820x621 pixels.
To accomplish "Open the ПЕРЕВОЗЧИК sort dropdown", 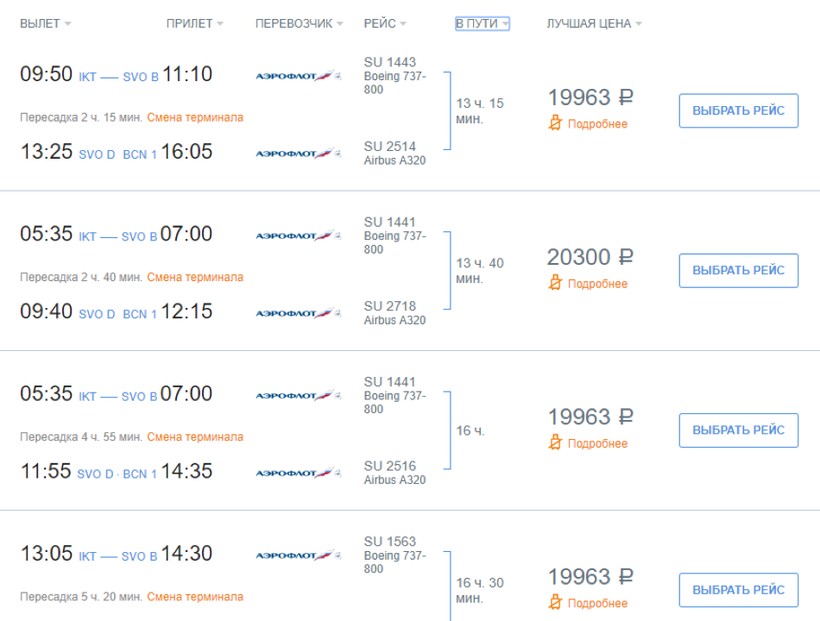I will point(298,23).
